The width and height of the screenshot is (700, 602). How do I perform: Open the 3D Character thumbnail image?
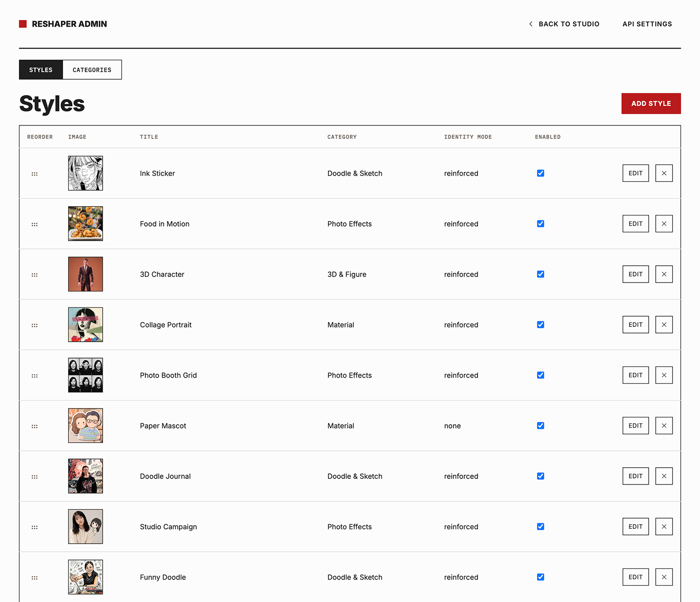coord(85,274)
